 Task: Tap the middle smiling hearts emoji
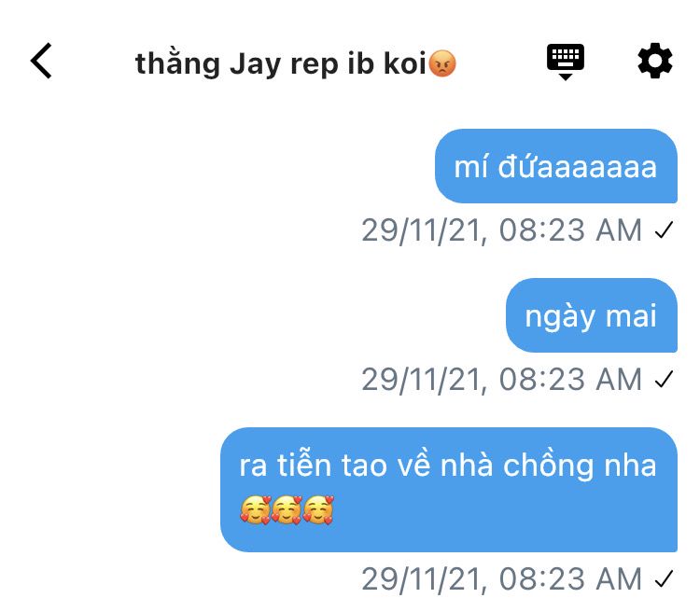[287, 509]
